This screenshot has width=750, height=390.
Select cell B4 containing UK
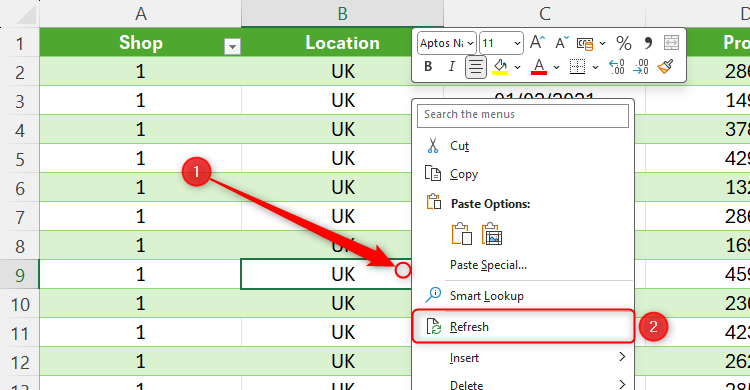click(x=342, y=130)
